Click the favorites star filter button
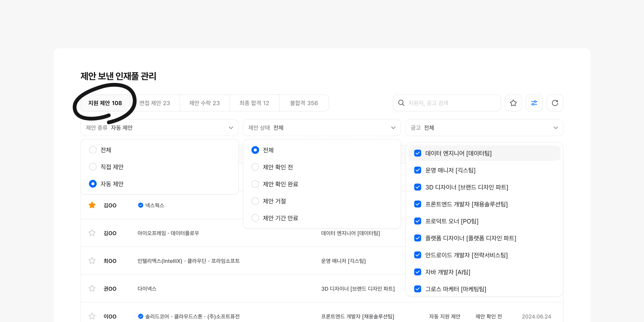644x322 pixels. click(x=513, y=103)
